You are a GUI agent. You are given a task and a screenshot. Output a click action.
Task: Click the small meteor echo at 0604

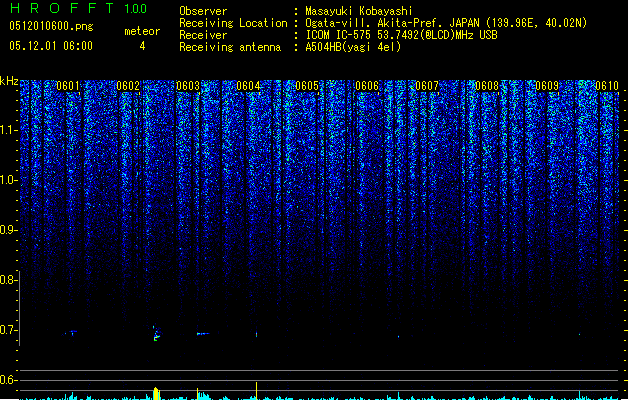coord(256,334)
